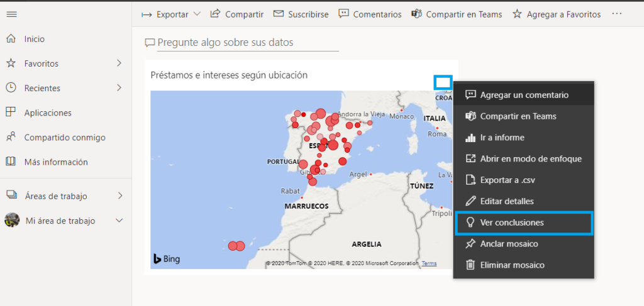Expand the Favoritos chevron
644x306 pixels.
tap(119, 63)
